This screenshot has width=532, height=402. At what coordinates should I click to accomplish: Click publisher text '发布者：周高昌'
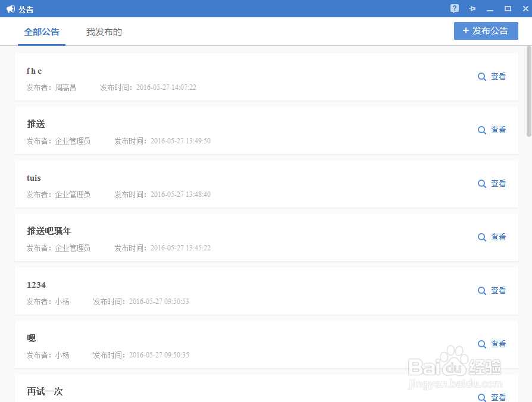(51, 87)
